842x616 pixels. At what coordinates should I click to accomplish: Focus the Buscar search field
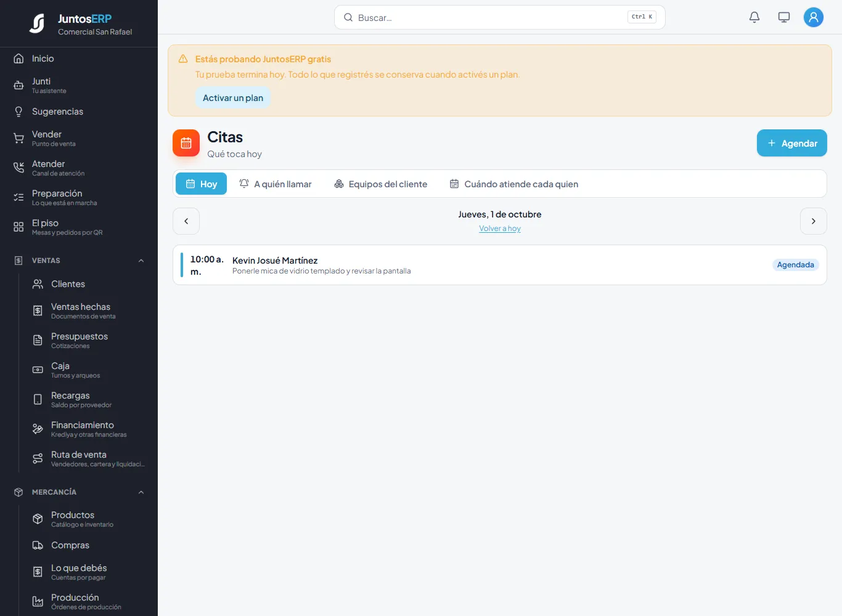[500, 17]
